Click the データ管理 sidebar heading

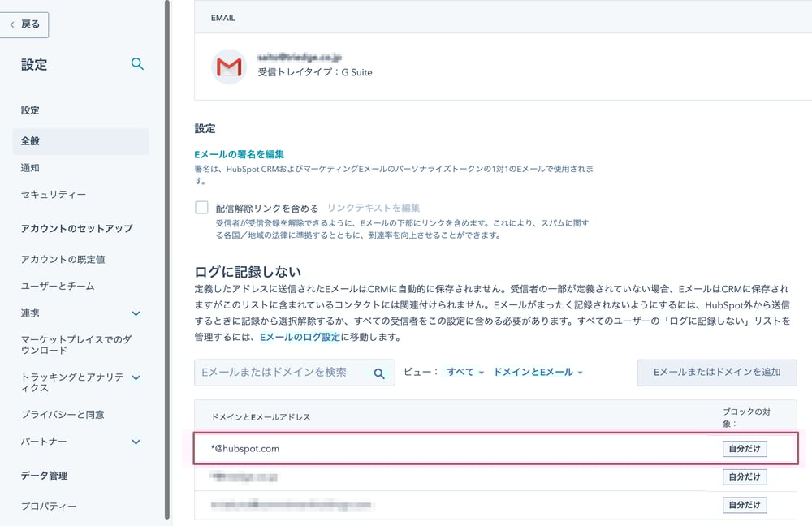tap(44, 475)
